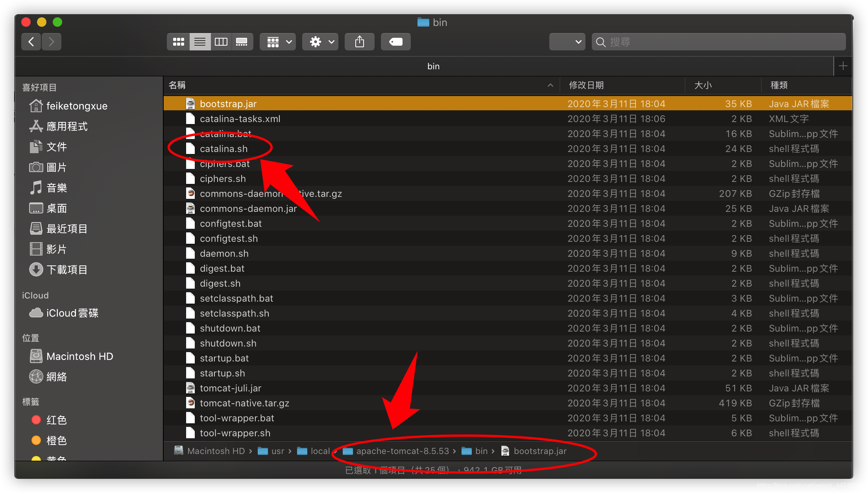Click the tomcat-juli.jar file icon

point(190,388)
